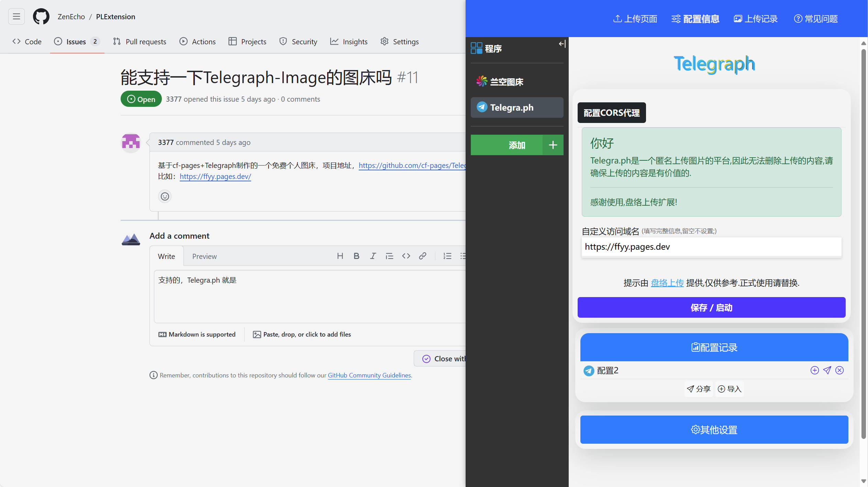Click the 导入 button
This screenshot has height=487, width=868.
coord(730,389)
